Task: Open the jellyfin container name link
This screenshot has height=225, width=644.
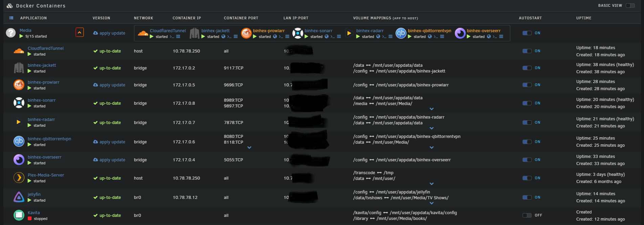Action: coord(34,195)
